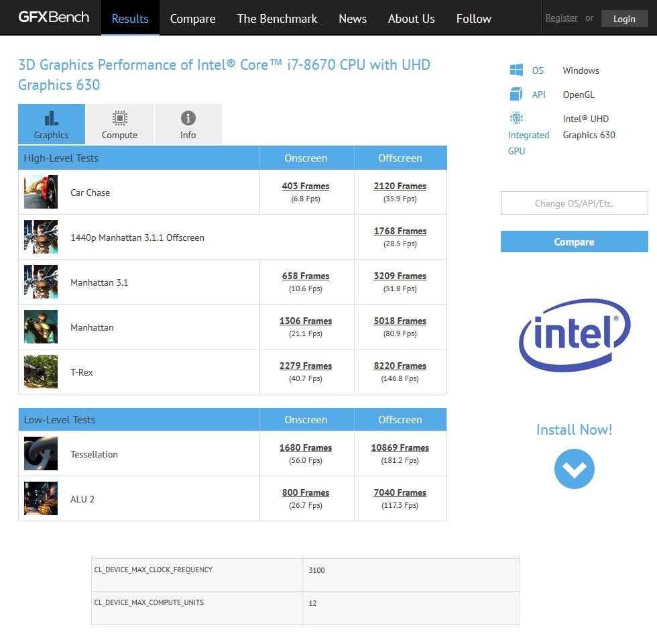Open the Change OS/API/Etc. dropdown

[x=574, y=203]
